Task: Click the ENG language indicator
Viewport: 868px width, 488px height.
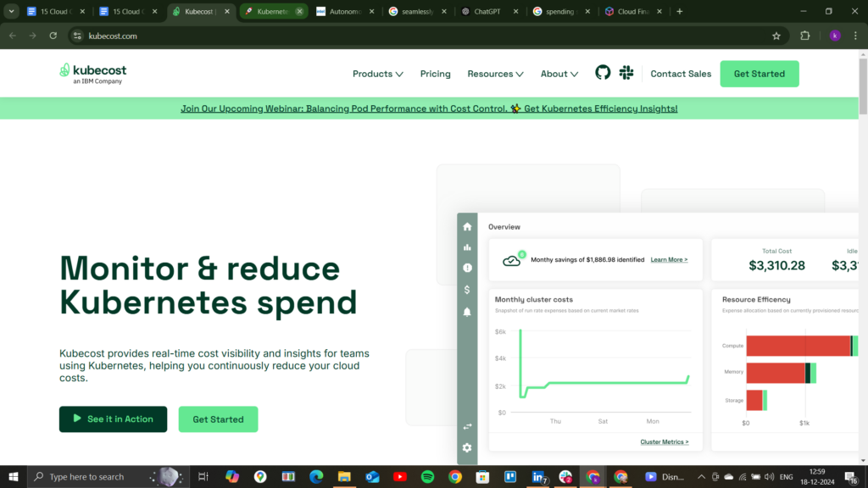Action: [786, 476]
